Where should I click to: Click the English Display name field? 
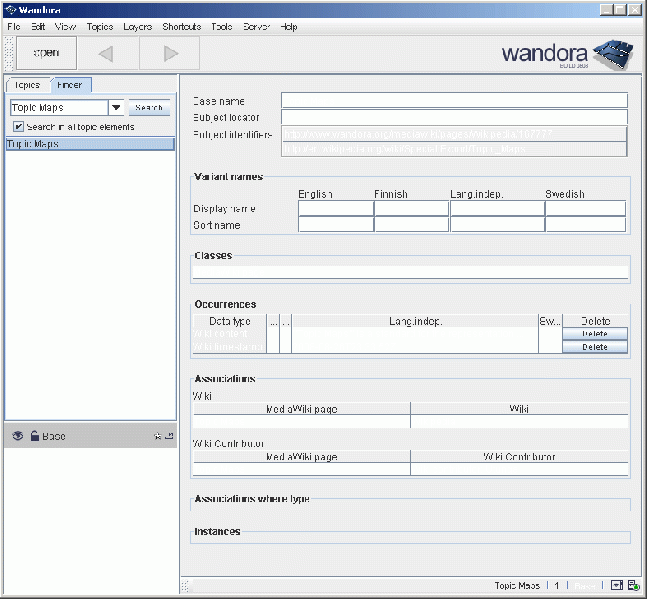click(336, 209)
